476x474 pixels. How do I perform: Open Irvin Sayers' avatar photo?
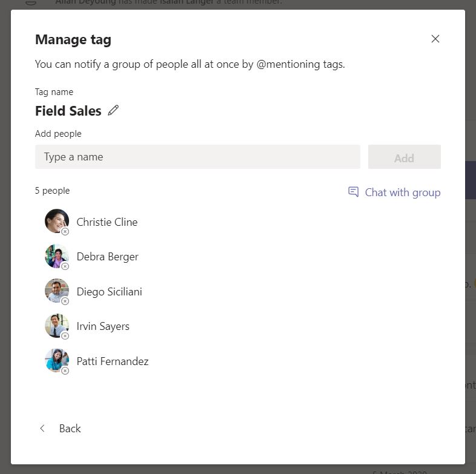pos(56,325)
